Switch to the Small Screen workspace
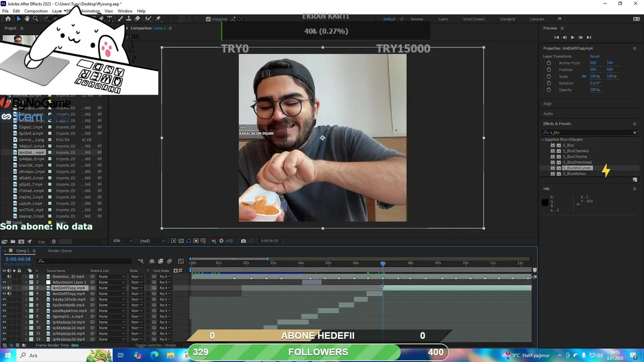This screenshot has width=644, height=362. click(474, 19)
